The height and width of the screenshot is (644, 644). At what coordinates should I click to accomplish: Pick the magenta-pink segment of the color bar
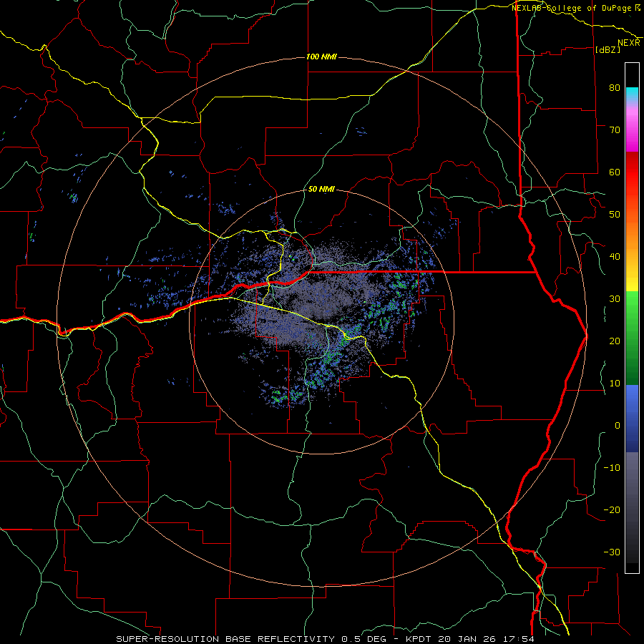632,128
